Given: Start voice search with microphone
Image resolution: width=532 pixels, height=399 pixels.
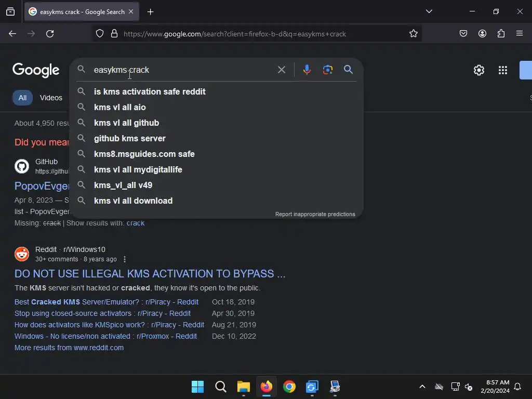Looking at the screenshot, I should [x=307, y=70].
